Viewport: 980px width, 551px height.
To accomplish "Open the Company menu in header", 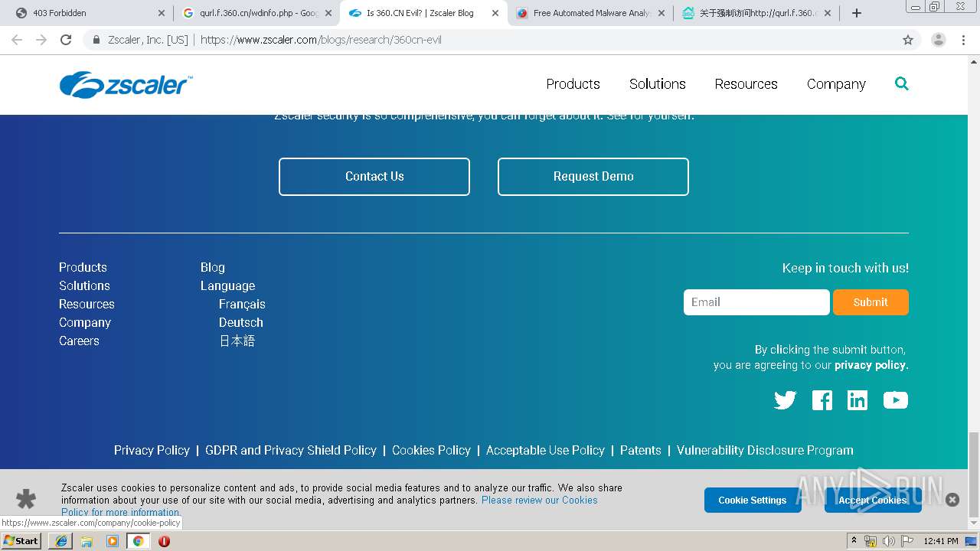I will pos(836,84).
